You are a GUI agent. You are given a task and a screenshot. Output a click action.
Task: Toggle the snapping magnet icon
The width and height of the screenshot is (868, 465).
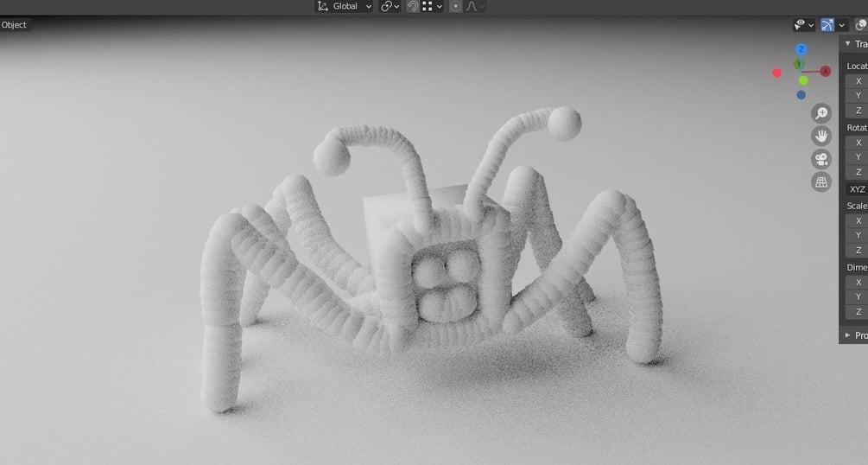pyautogui.click(x=413, y=7)
